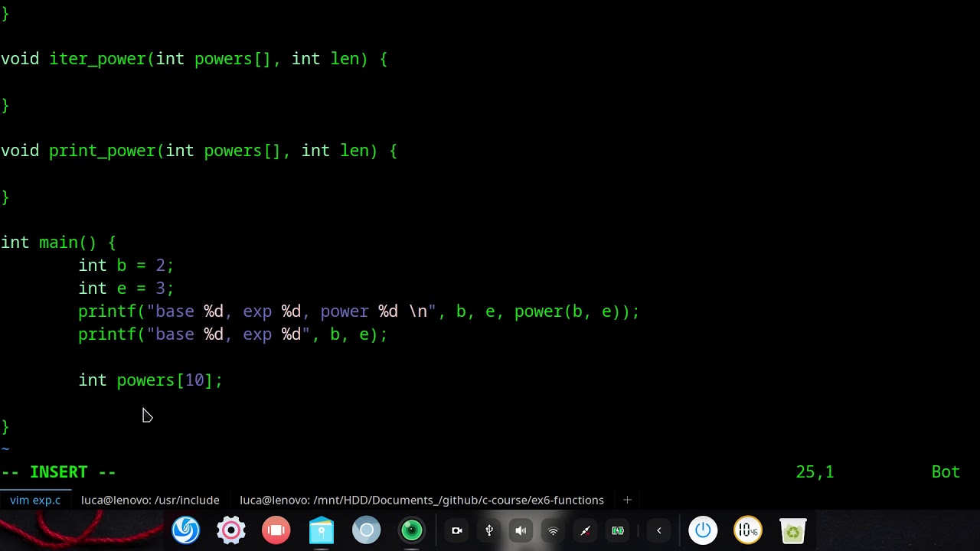Click the second printf line without power
980x551 pixels.
click(233, 334)
